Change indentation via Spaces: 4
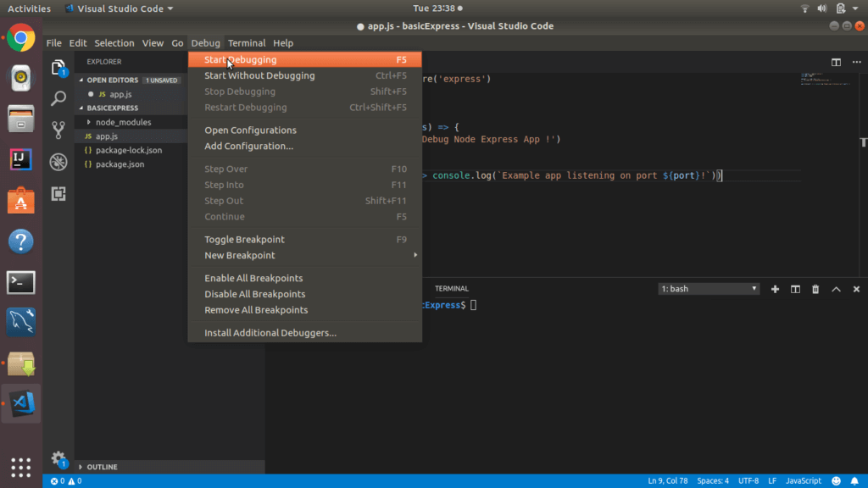The height and width of the screenshot is (488, 868). coord(713,481)
